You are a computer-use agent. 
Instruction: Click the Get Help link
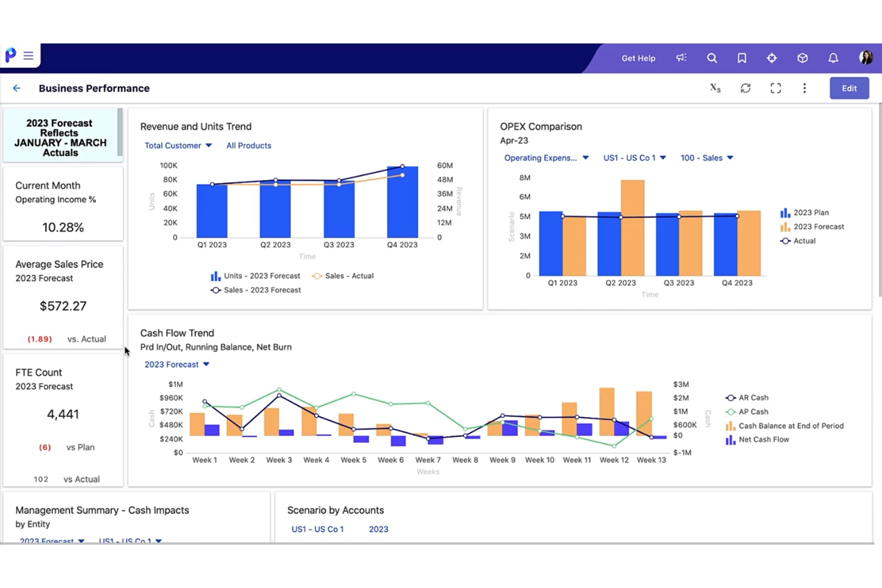(638, 58)
